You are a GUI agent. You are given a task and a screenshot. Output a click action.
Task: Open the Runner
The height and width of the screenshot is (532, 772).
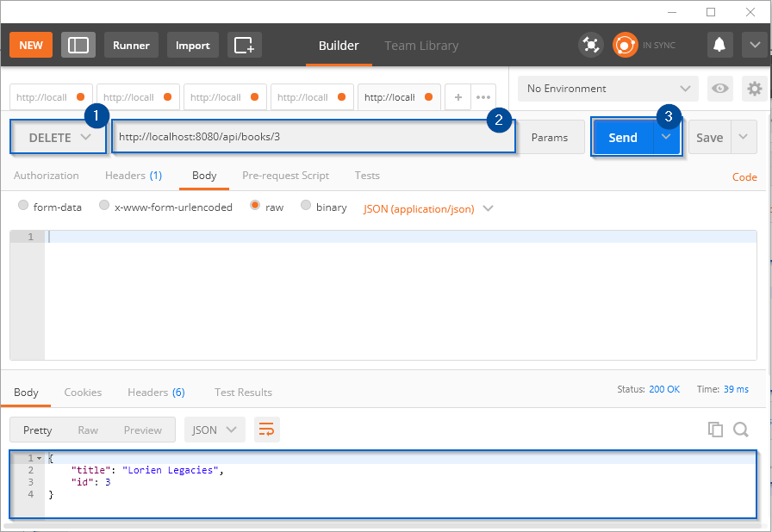[x=131, y=46]
